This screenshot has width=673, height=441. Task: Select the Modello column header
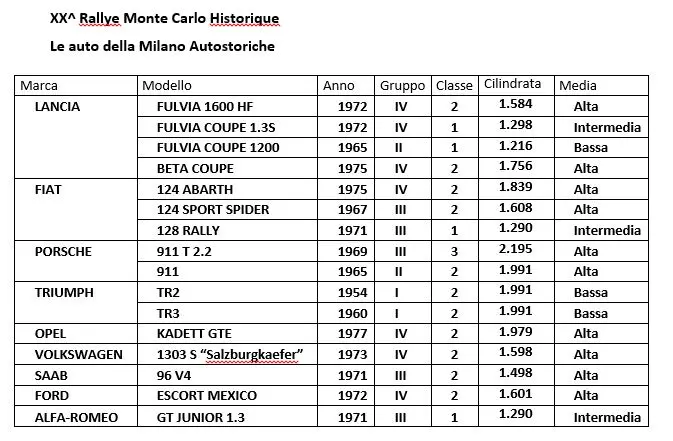coord(166,86)
